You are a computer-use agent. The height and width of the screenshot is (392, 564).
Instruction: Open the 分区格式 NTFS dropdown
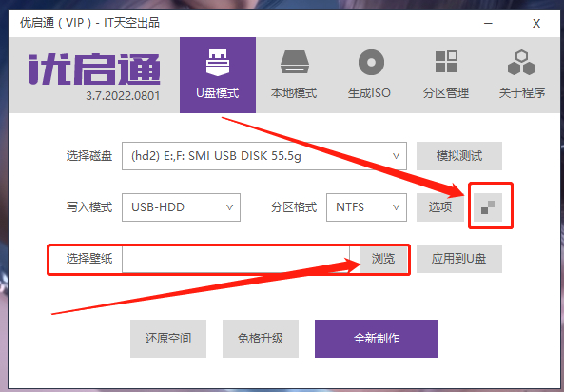366,207
